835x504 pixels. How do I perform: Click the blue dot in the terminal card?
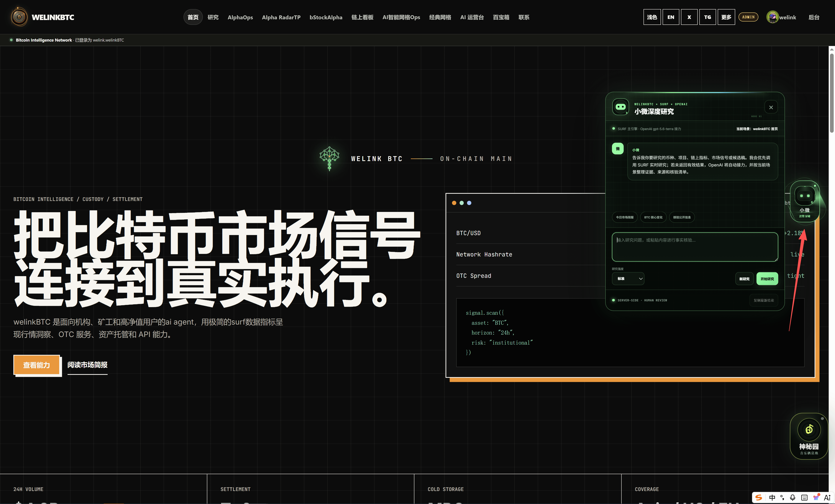point(469,203)
